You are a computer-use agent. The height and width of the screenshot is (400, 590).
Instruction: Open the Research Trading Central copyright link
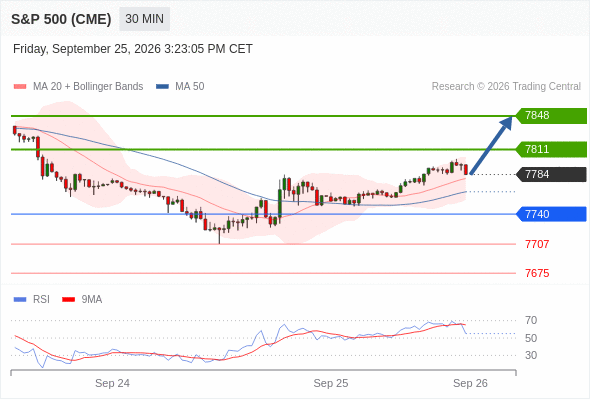coord(506,87)
